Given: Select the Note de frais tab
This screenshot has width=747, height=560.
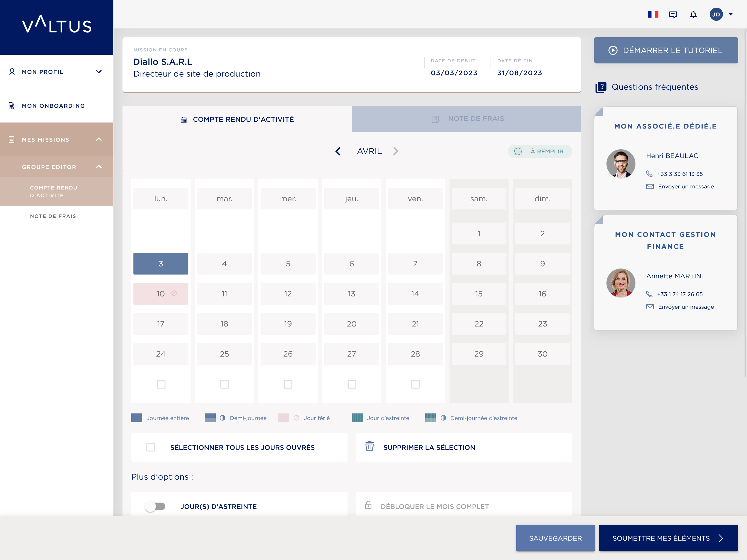Looking at the screenshot, I should [x=466, y=119].
